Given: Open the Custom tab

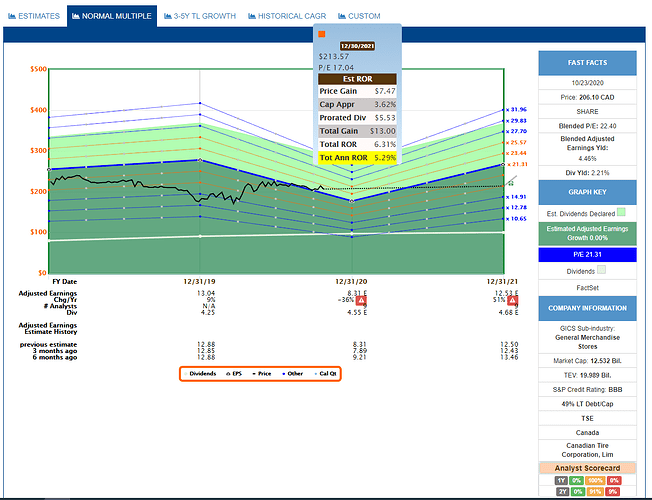Looking at the screenshot, I should (x=359, y=16).
